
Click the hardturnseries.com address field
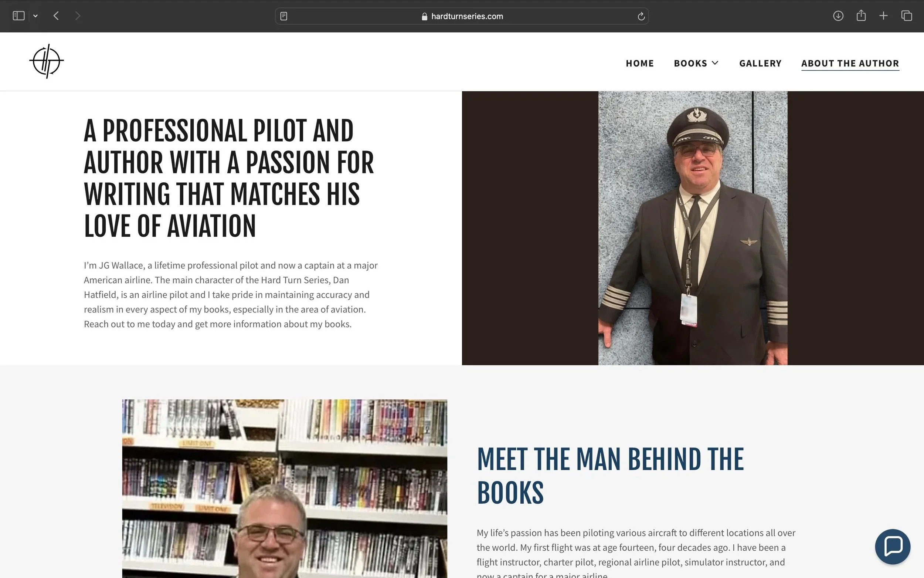(461, 16)
